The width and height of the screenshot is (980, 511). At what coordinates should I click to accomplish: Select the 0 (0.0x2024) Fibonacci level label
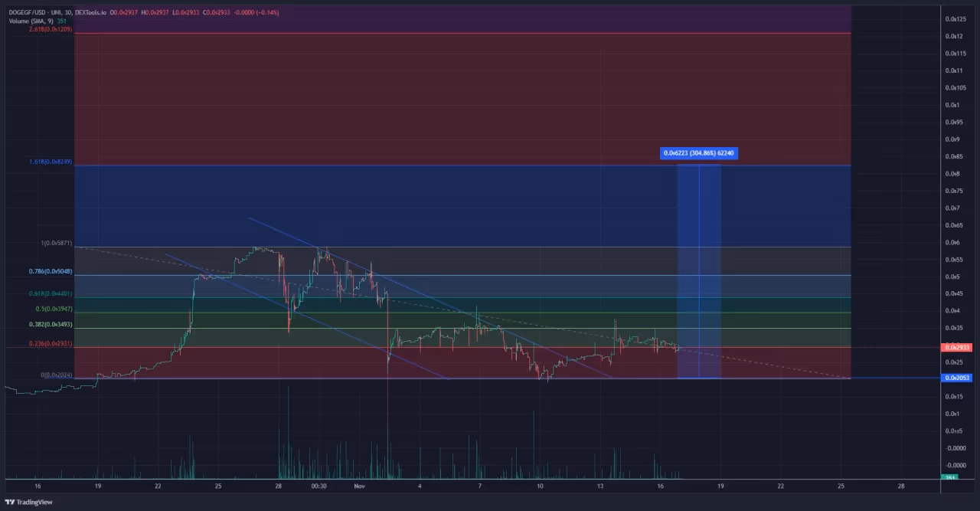(x=57, y=375)
